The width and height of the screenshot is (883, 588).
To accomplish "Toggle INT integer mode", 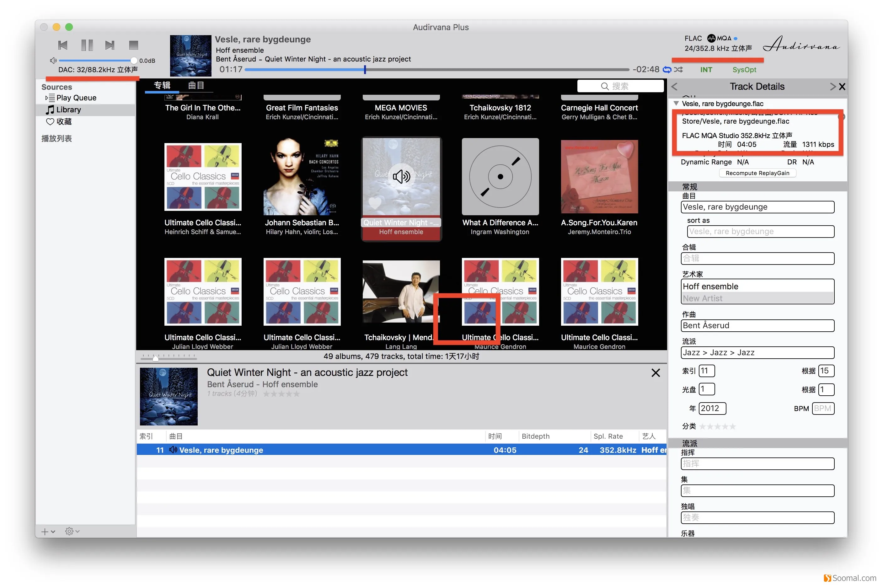I will (x=706, y=70).
